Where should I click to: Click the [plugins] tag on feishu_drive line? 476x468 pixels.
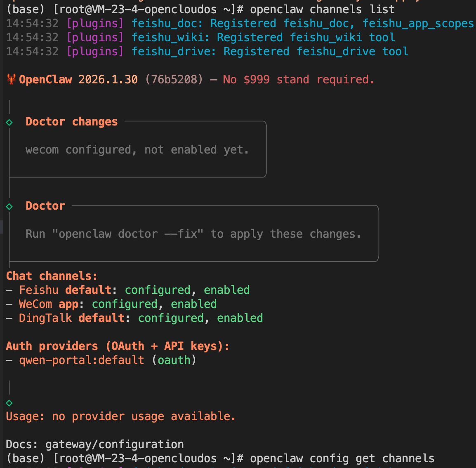[x=95, y=51]
